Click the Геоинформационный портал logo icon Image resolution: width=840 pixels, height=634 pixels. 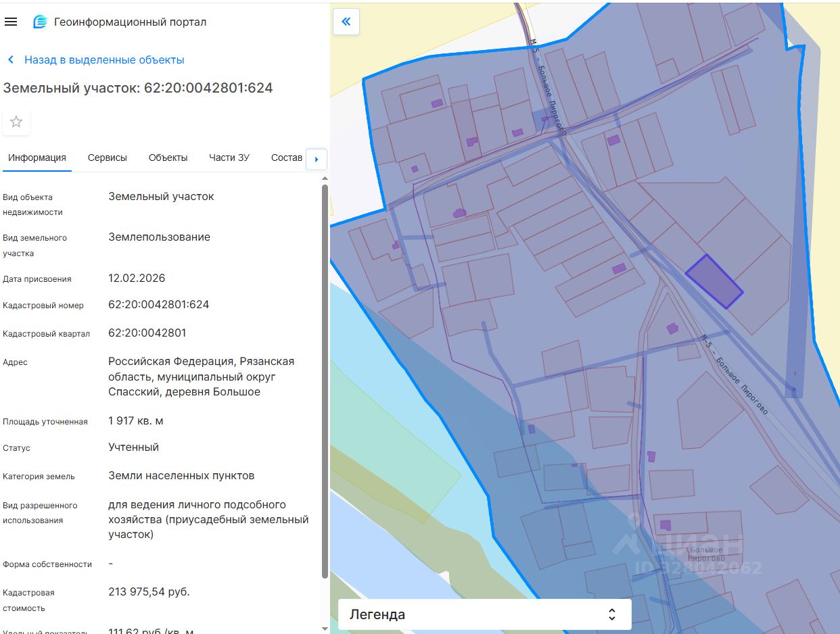[40, 22]
